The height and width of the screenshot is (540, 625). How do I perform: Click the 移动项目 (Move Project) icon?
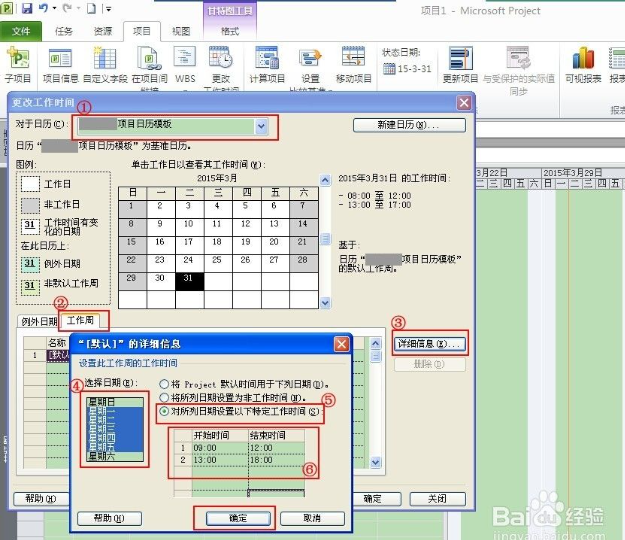(353, 62)
